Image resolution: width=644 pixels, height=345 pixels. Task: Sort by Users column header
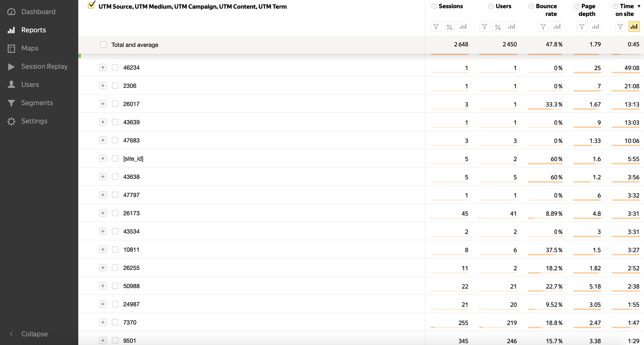point(504,6)
